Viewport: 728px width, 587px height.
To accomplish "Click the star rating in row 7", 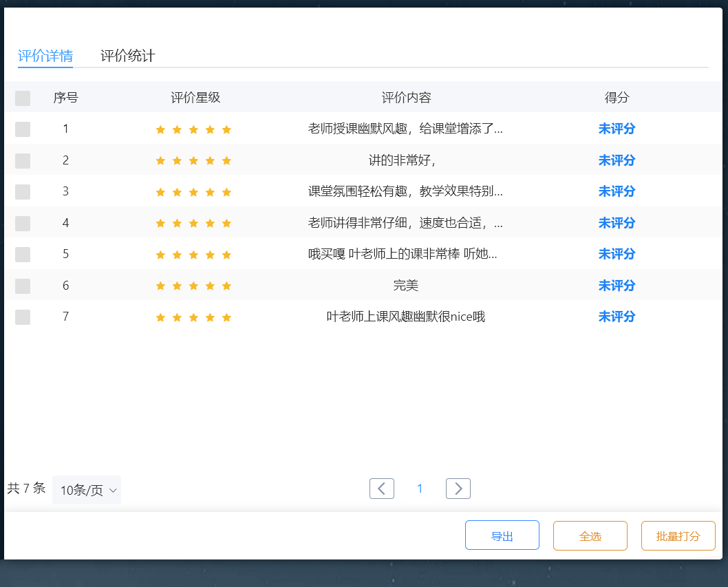I will [x=193, y=318].
